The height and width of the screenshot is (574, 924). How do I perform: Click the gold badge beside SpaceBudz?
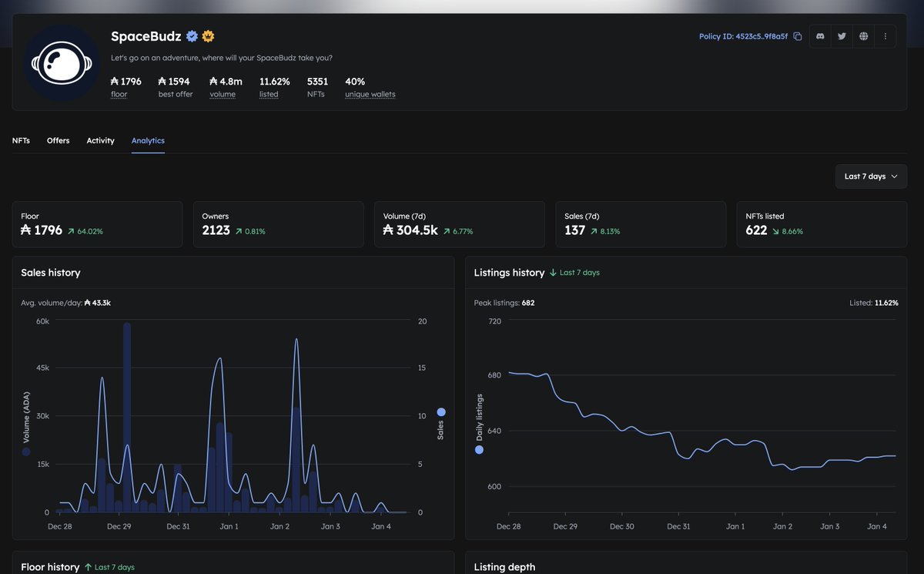tap(207, 36)
